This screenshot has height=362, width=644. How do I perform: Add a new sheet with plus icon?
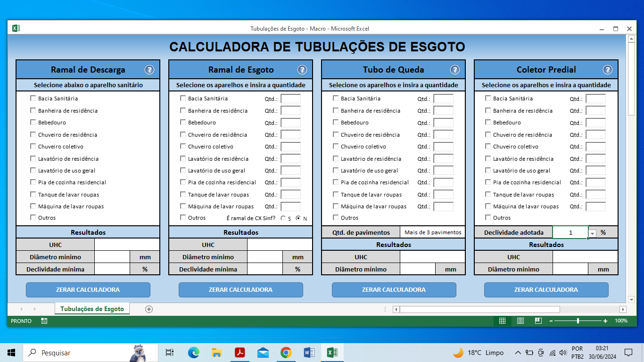point(149,309)
